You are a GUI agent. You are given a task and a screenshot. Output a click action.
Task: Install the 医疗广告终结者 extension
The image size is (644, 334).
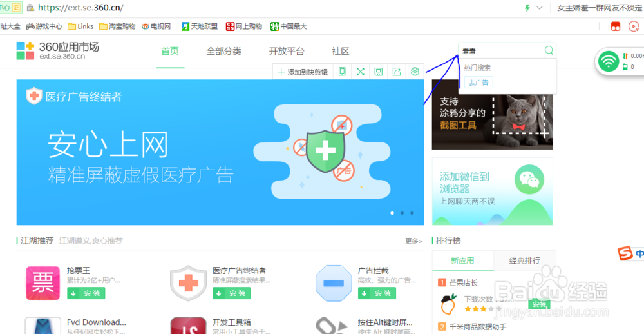tap(232, 293)
